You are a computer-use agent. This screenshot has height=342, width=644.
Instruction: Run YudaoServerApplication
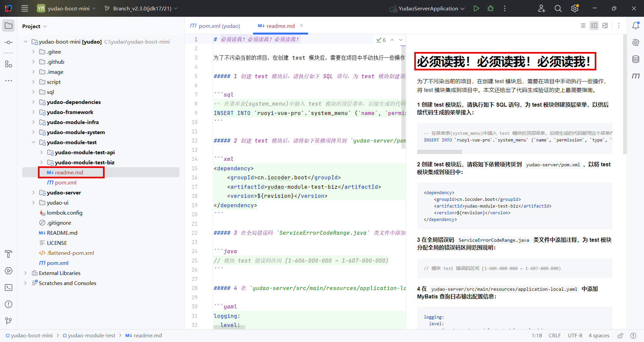[x=476, y=8]
